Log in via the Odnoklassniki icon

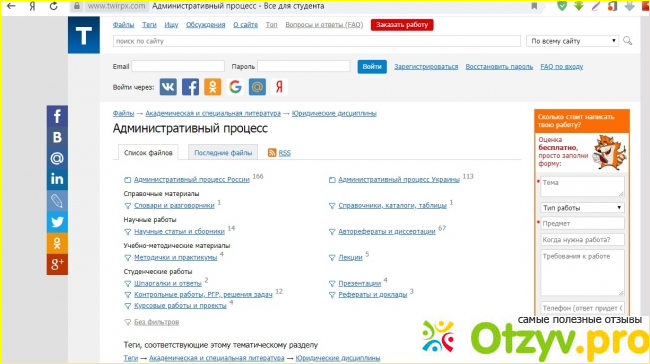point(213,87)
